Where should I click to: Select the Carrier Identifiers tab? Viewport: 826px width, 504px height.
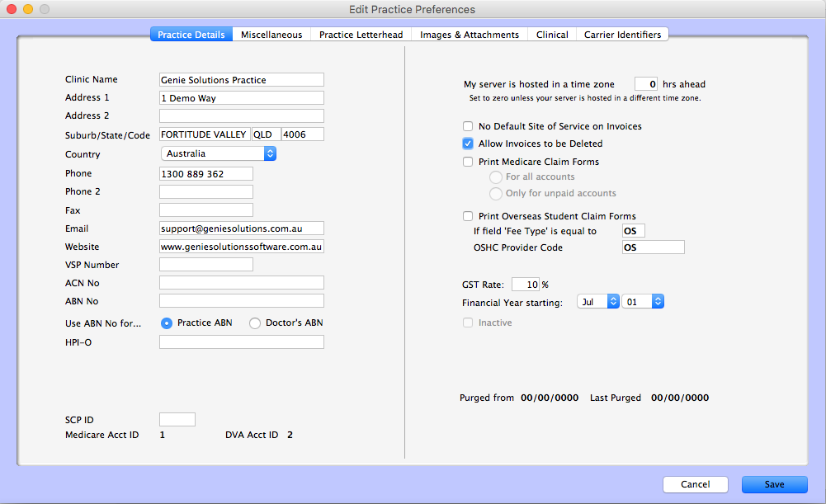(622, 34)
